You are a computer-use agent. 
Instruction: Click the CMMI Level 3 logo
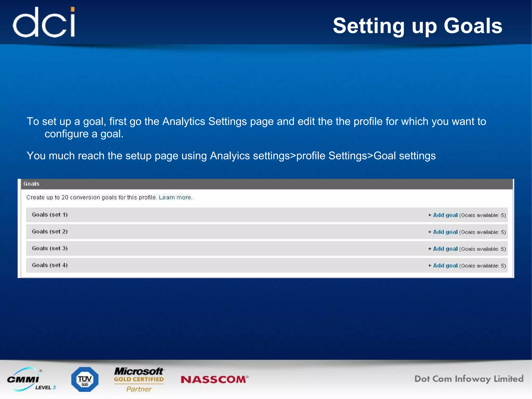[x=32, y=379]
